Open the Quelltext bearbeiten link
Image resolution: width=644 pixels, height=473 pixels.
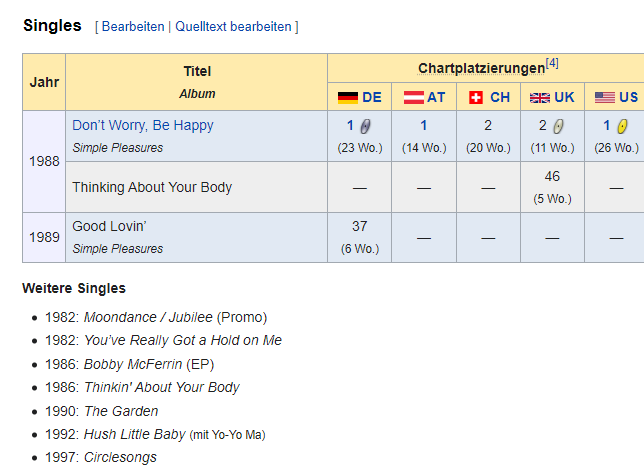coord(233,26)
